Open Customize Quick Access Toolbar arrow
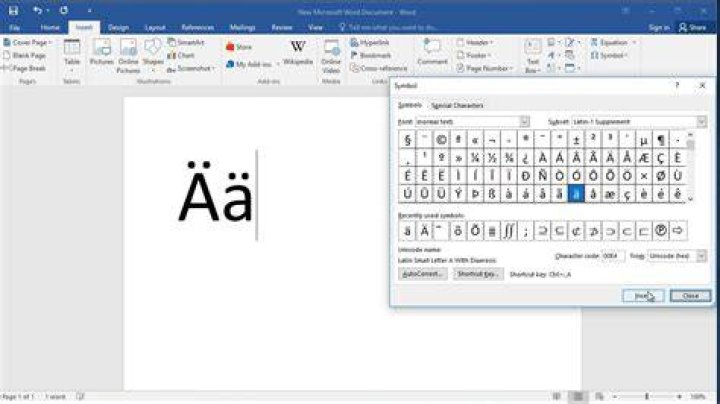The width and height of the screenshot is (720, 404). [90, 11]
